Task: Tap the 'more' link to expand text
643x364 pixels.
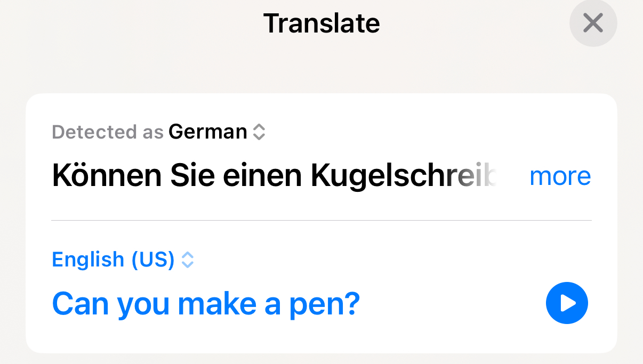Action: tap(560, 176)
